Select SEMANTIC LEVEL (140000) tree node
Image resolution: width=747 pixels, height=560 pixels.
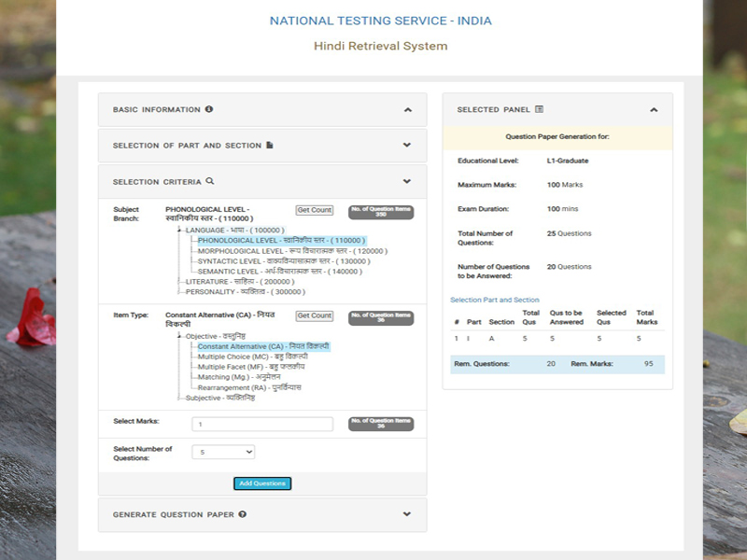coord(279,272)
